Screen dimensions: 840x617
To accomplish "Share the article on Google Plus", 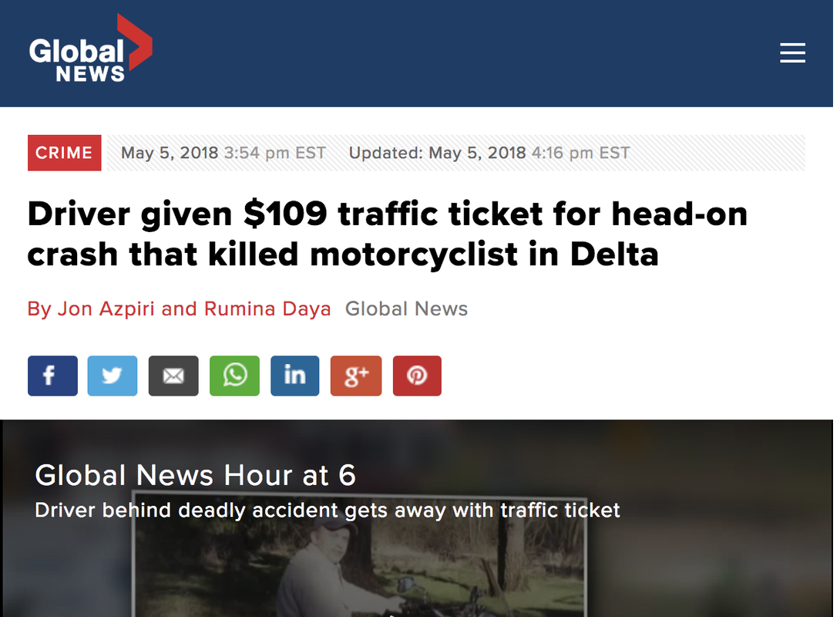I will [356, 376].
